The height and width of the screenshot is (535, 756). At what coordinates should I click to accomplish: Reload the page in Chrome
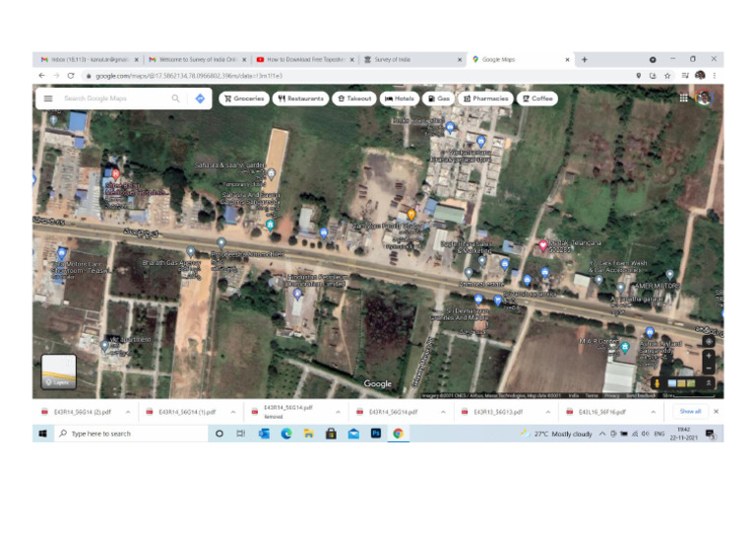(x=71, y=75)
